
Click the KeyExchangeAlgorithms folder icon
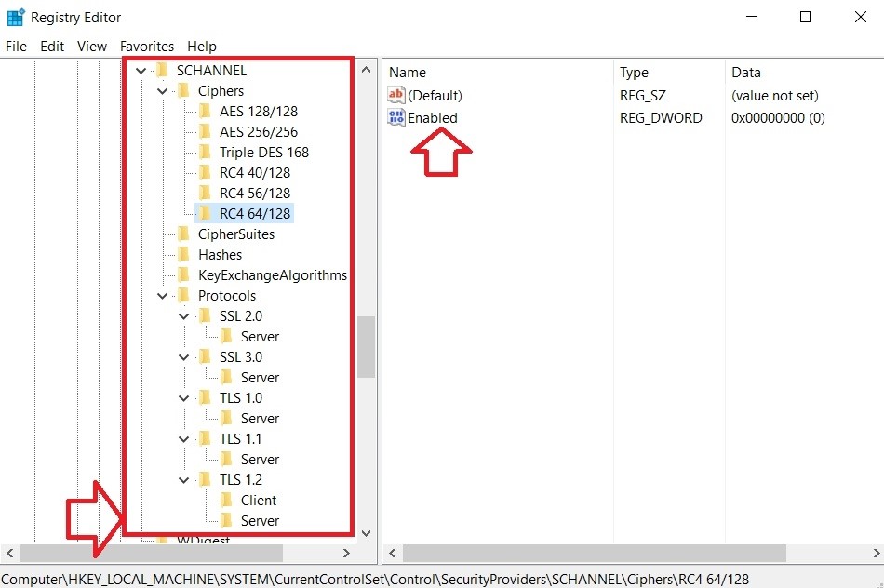pos(184,274)
